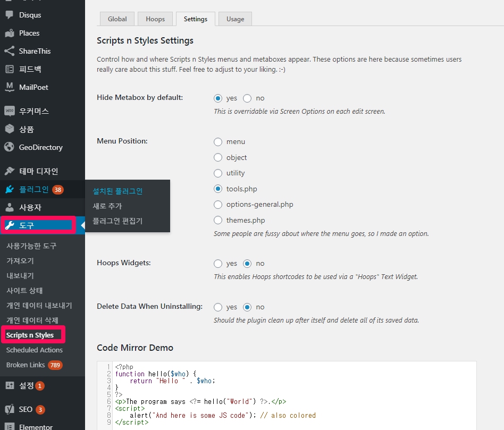Select the options-general.php Menu Position option
This screenshot has width=504, height=430.
click(218, 205)
